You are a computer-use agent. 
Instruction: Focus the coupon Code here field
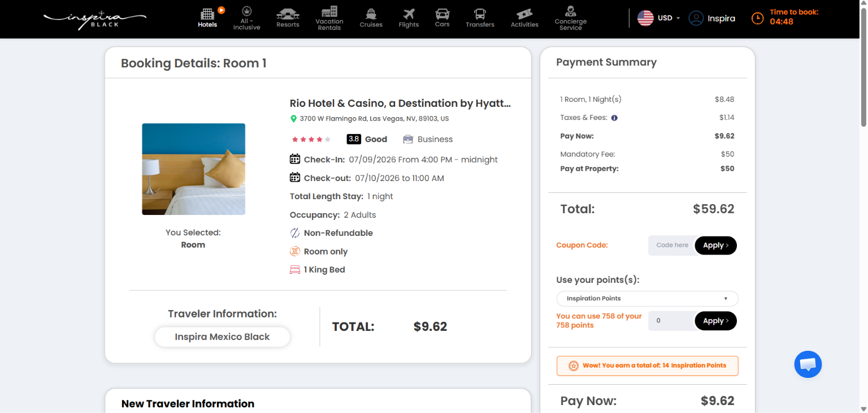(672, 246)
